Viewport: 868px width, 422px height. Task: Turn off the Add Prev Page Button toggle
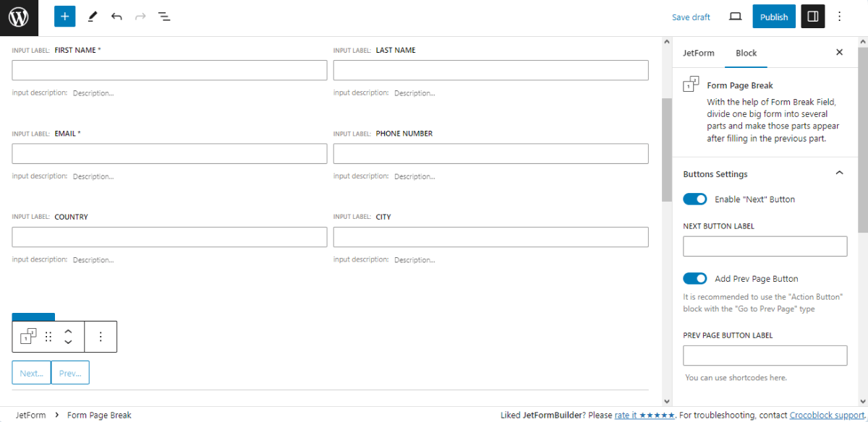pyautogui.click(x=694, y=278)
